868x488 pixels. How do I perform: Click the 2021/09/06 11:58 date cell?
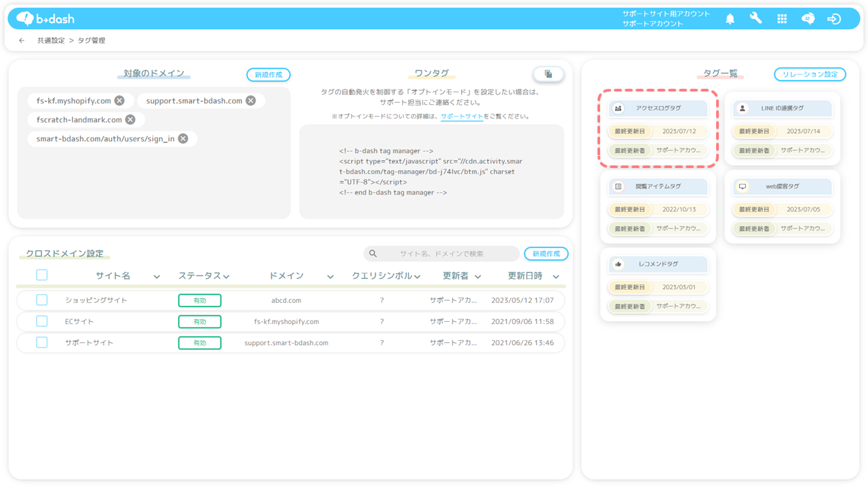522,321
